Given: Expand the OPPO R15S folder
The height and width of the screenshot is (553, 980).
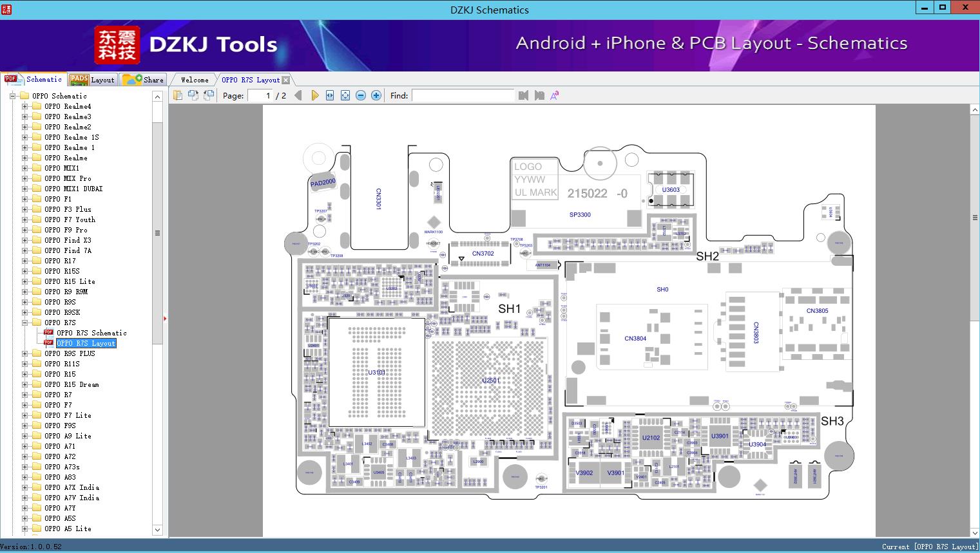Looking at the screenshot, I should pos(24,271).
